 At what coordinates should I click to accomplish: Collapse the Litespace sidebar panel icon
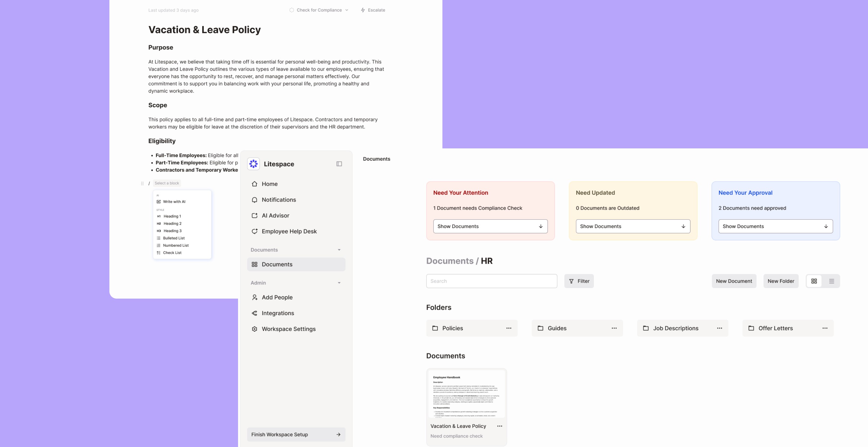(x=339, y=164)
